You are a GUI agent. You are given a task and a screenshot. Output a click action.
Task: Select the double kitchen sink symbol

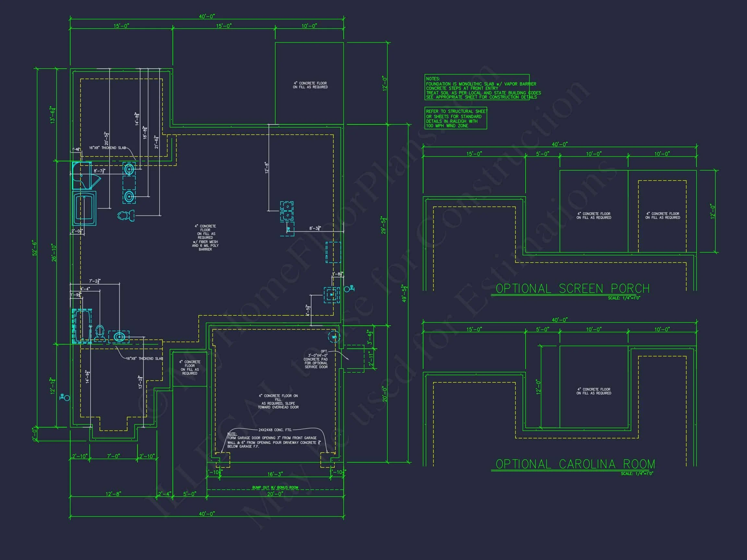286,211
